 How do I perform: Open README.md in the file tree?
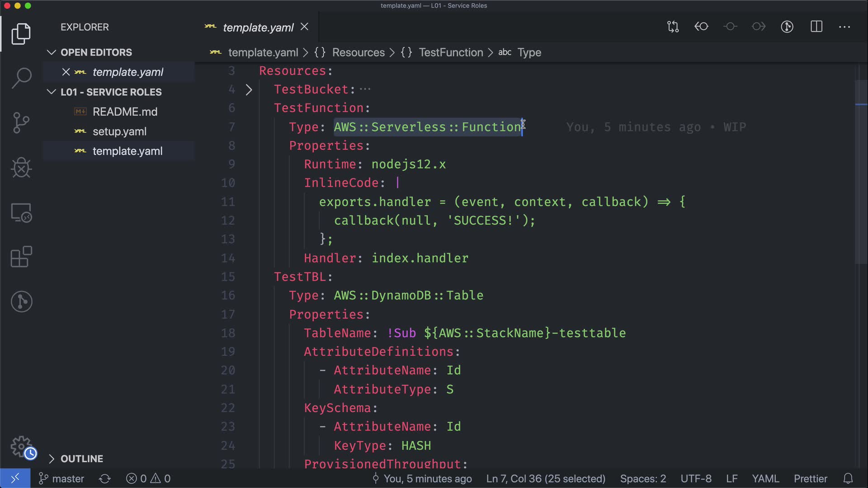(x=125, y=112)
